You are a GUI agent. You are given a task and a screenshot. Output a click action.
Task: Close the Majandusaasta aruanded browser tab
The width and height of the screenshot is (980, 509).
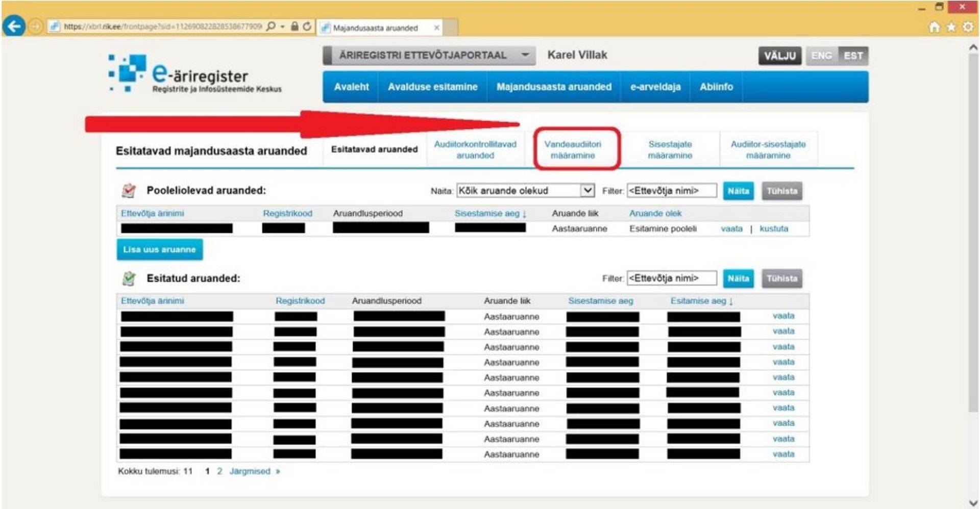[436, 28]
